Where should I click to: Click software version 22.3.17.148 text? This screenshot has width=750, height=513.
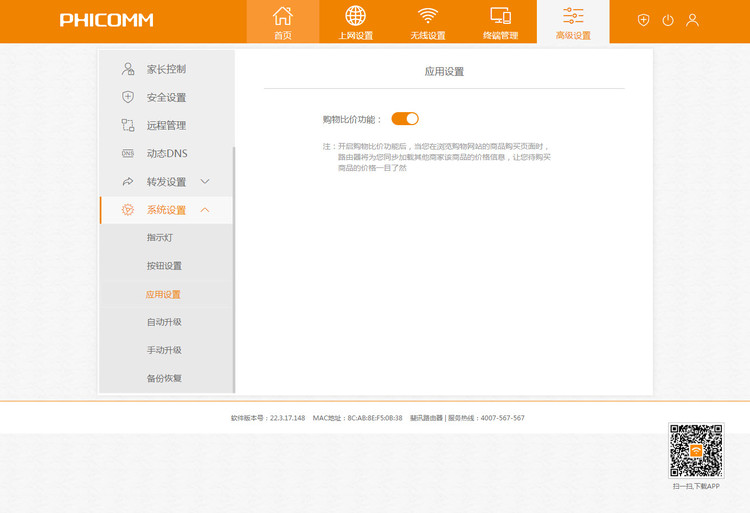click(268, 418)
